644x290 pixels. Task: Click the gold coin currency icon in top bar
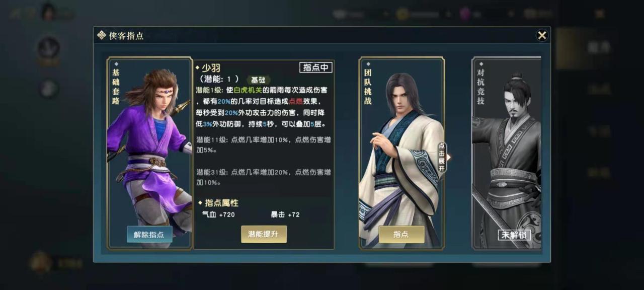(x=402, y=14)
